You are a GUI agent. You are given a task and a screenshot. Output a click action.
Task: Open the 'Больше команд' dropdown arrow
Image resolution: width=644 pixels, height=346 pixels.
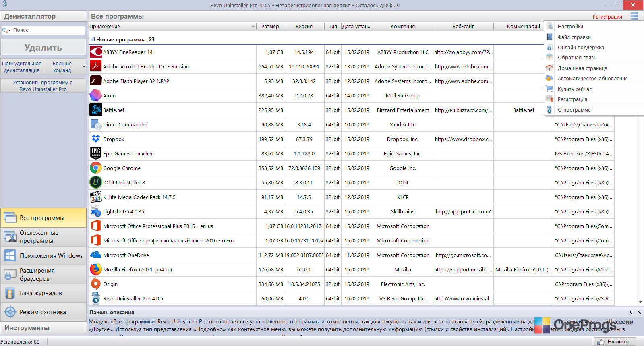(84, 67)
